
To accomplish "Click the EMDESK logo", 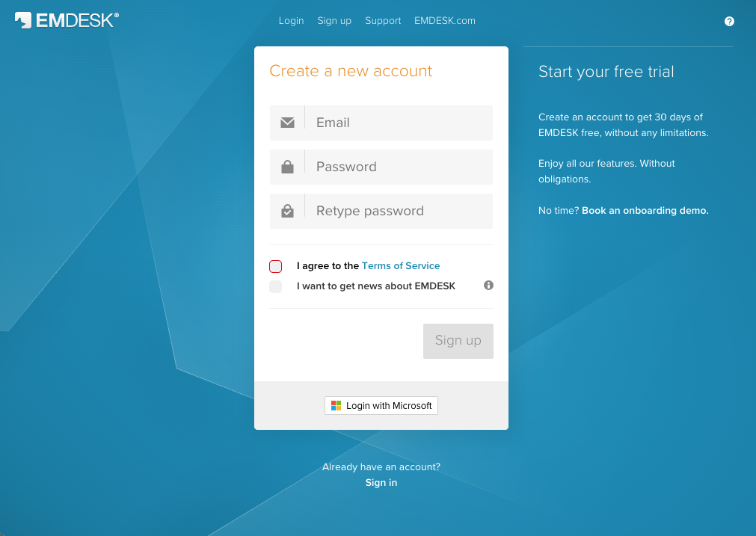I will coord(67,20).
